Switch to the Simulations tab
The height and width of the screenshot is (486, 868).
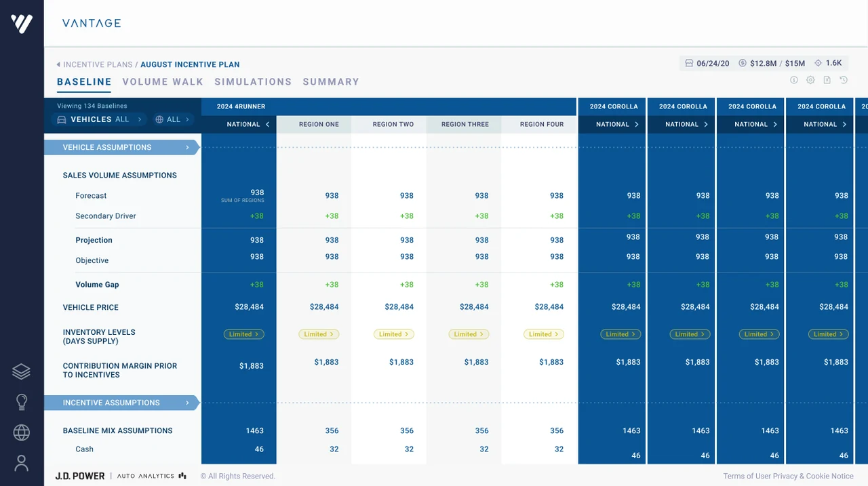coord(253,82)
